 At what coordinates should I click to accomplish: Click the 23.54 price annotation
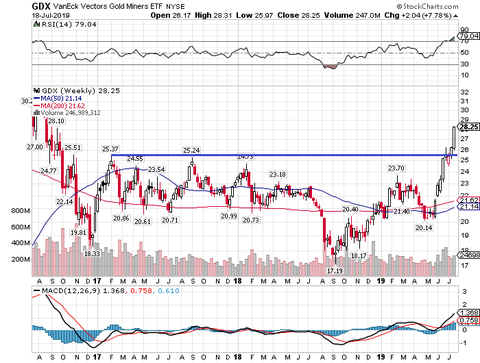click(x=157, y=170)
